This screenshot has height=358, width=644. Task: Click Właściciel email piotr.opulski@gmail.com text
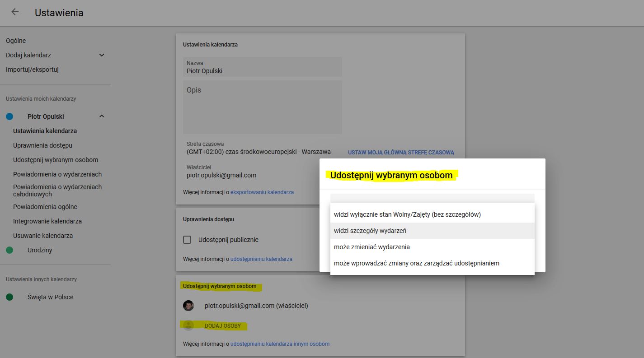click(221, 175)
